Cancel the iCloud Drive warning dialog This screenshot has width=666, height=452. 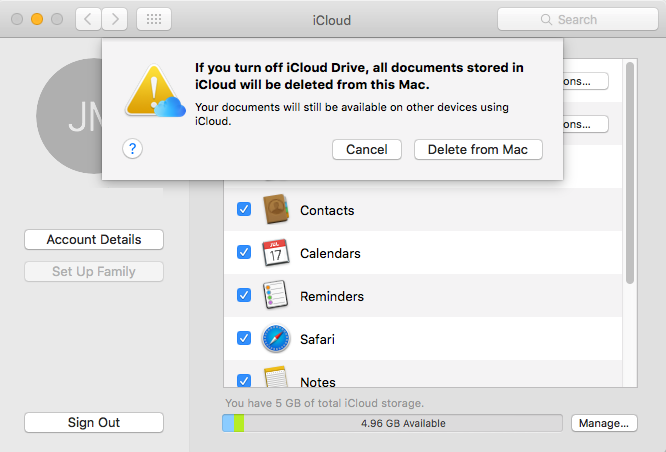[367, 150]
